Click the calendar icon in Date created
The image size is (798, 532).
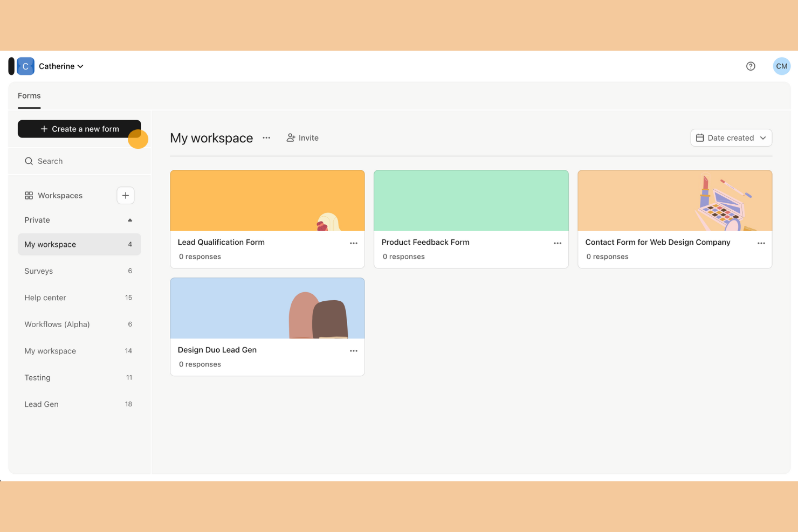pyautogui.click(x=700, y=138)
